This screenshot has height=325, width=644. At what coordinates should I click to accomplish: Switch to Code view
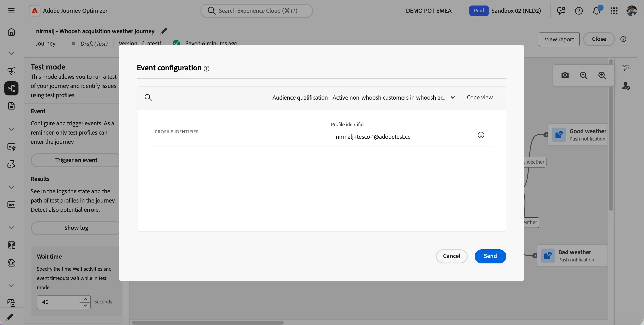pos(480,97)
